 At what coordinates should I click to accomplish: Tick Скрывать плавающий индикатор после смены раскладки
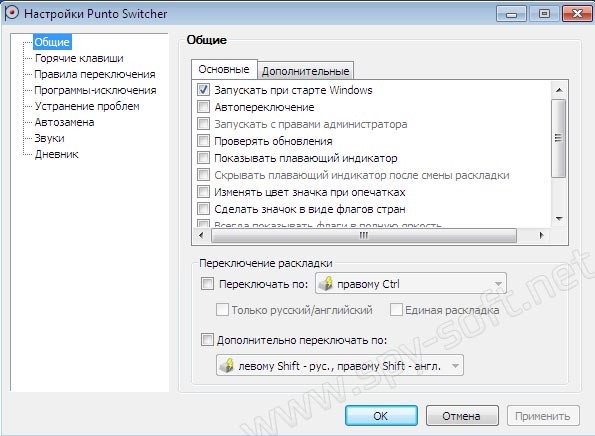(x=203, y=175)
